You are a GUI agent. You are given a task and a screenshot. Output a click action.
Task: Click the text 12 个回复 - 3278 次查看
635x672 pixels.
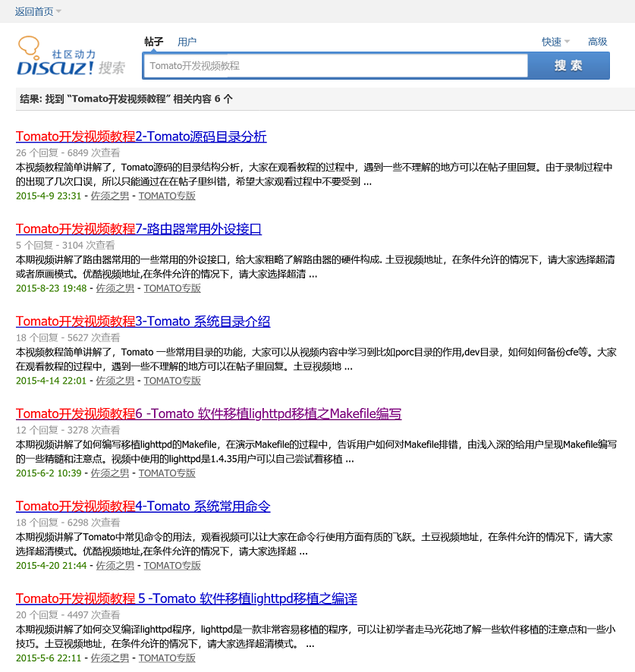point(68,430)
